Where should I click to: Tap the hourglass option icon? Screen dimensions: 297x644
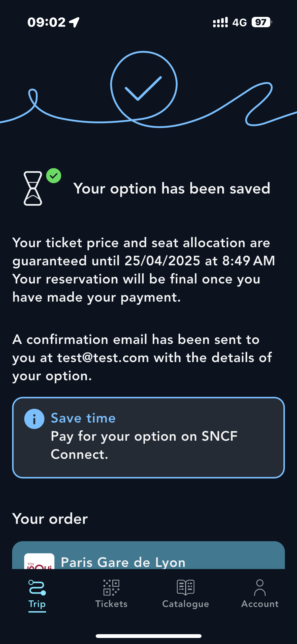(x=33, y=188)
